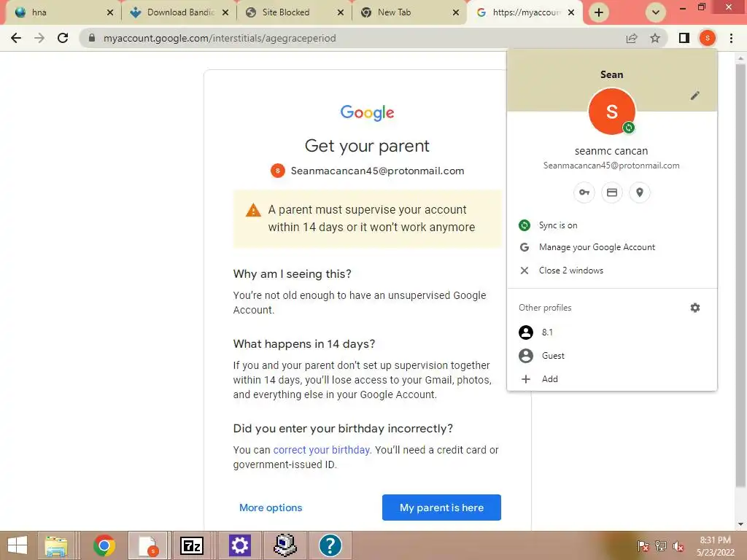
Task: Click the Google logo on the page
Action: 368,113
